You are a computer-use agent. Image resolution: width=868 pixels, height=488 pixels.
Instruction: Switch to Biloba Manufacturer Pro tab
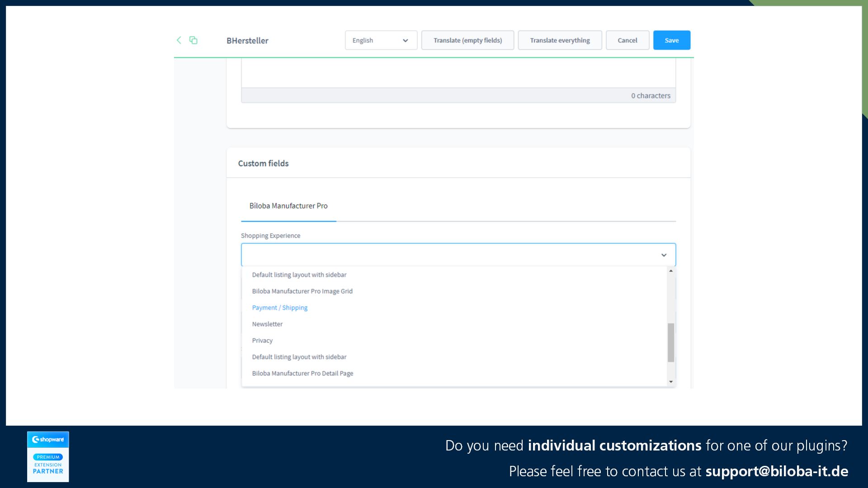tap(288, 206)
